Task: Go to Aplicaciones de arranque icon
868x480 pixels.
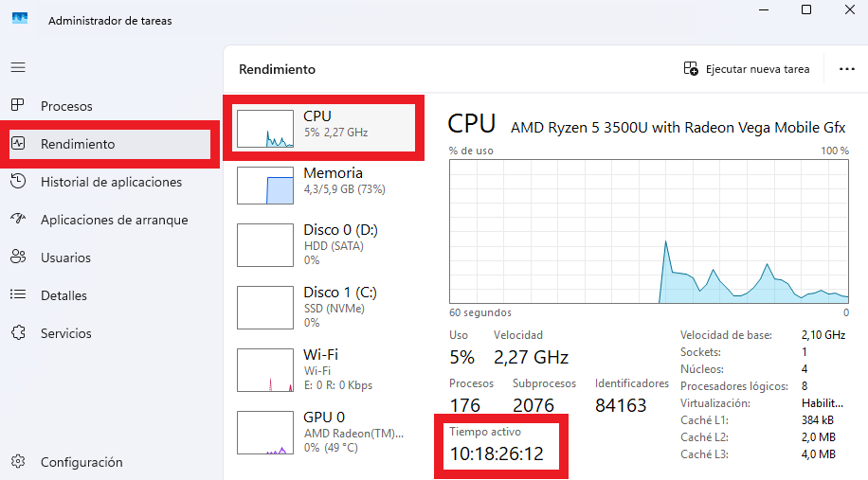Action: [x=18, y=219]
